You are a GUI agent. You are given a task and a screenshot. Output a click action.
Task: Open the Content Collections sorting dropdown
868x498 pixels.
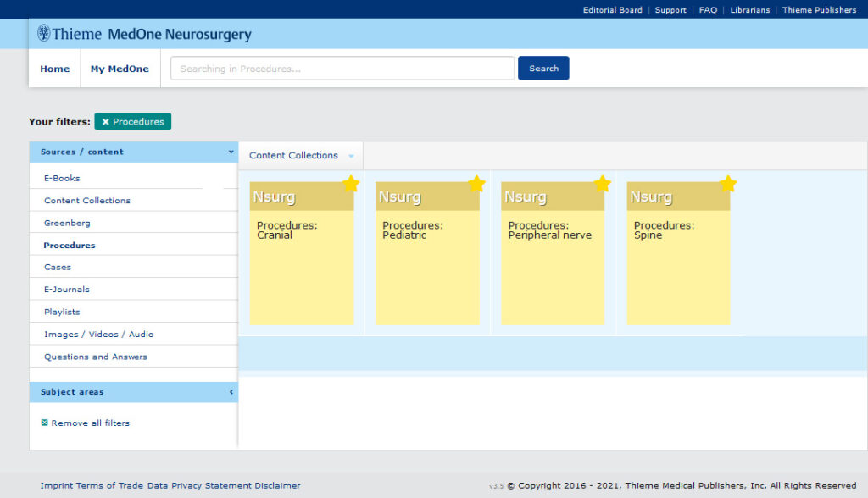click(351, 156)
